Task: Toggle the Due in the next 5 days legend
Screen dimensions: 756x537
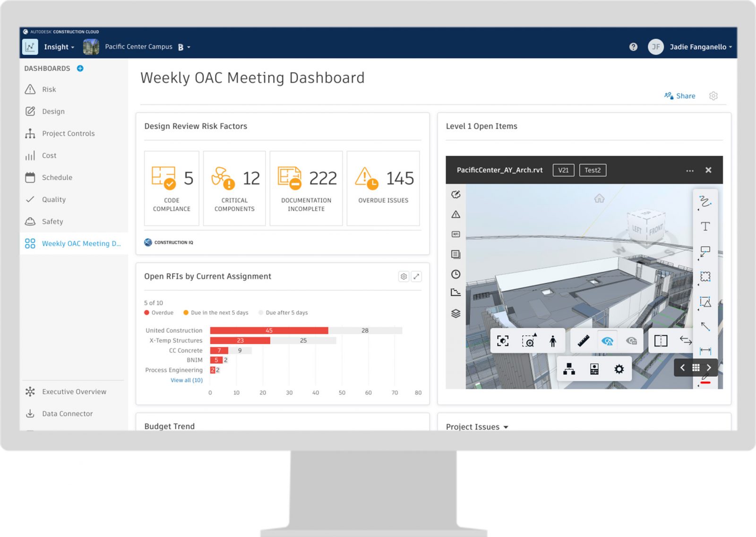Action: pos(216,312)
